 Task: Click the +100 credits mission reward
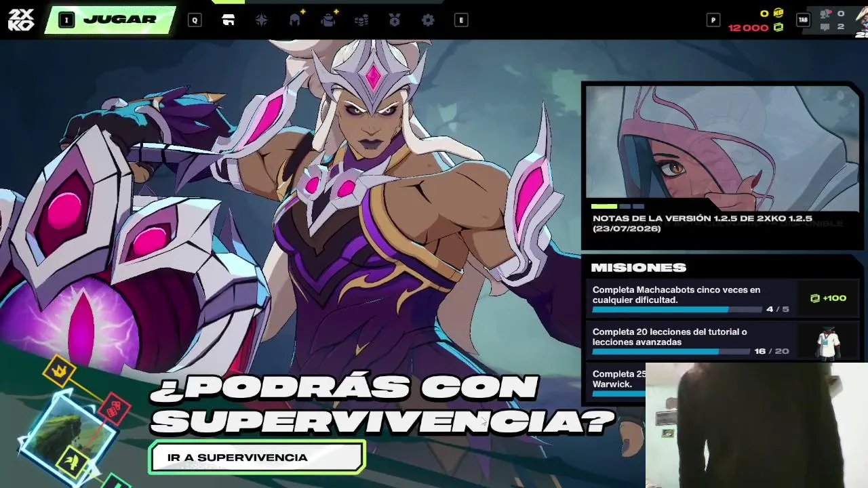click(829, 298)
